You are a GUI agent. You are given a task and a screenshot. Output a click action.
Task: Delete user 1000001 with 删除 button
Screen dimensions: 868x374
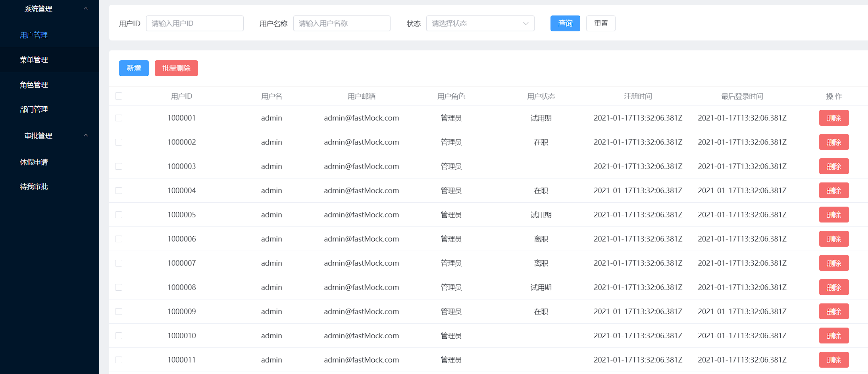[834, 118]
